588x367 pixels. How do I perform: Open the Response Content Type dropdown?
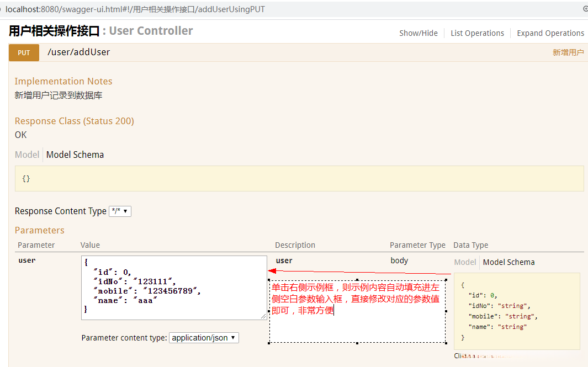pyautogui.click(x=120, y=211)
